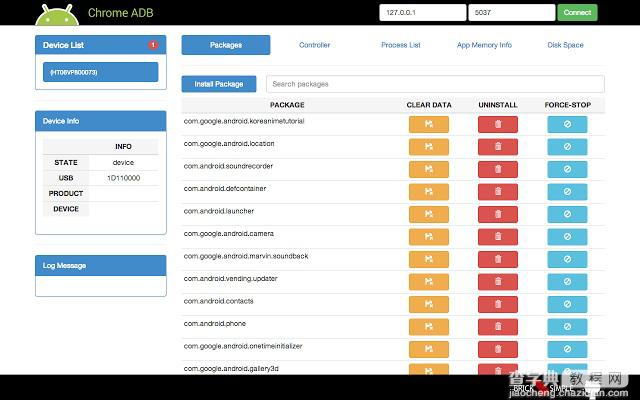The image size is (640, 400).
Task: Clear data for com.google.android.onetimeinitializer
Action: tap(429, 349)
